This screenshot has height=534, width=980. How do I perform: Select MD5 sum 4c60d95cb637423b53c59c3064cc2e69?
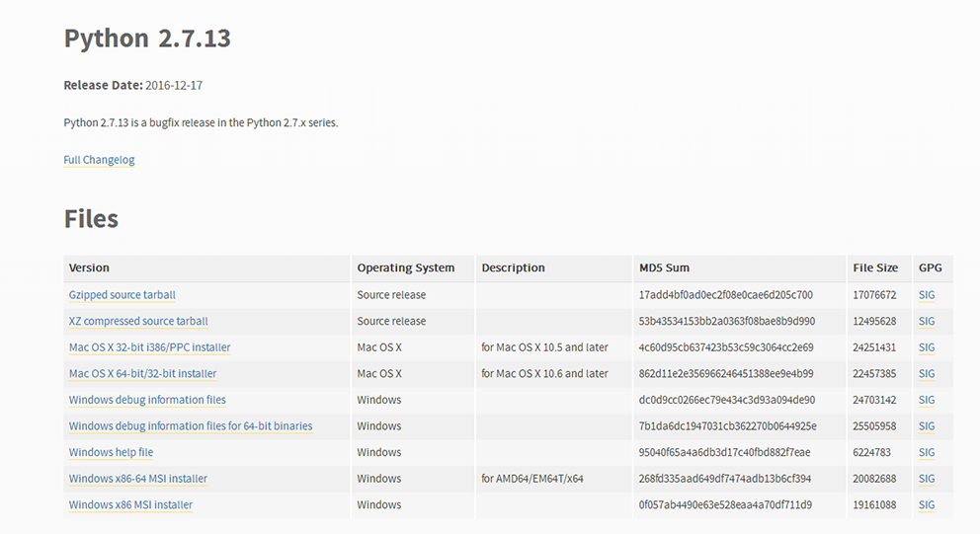pyautogui.click(x=726, y=347)
